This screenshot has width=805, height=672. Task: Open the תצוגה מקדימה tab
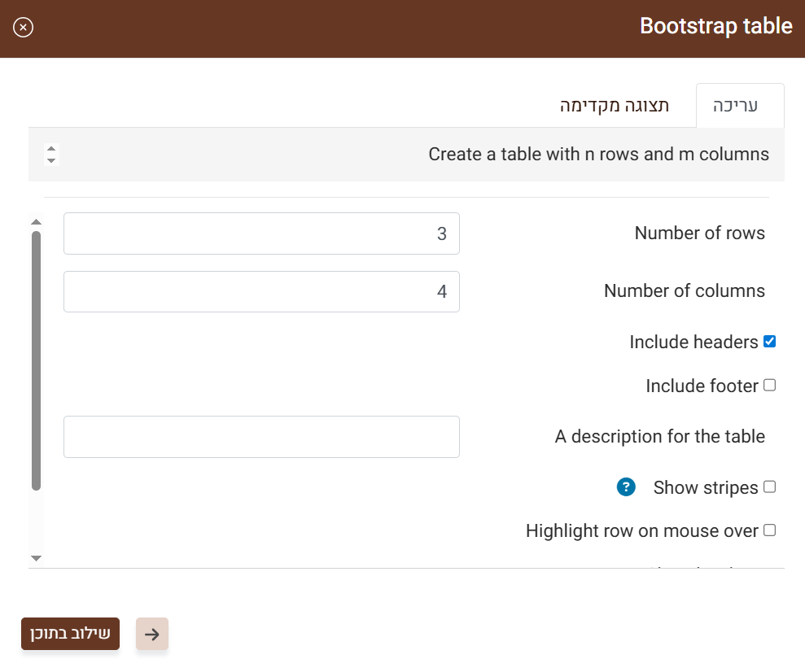615,106
